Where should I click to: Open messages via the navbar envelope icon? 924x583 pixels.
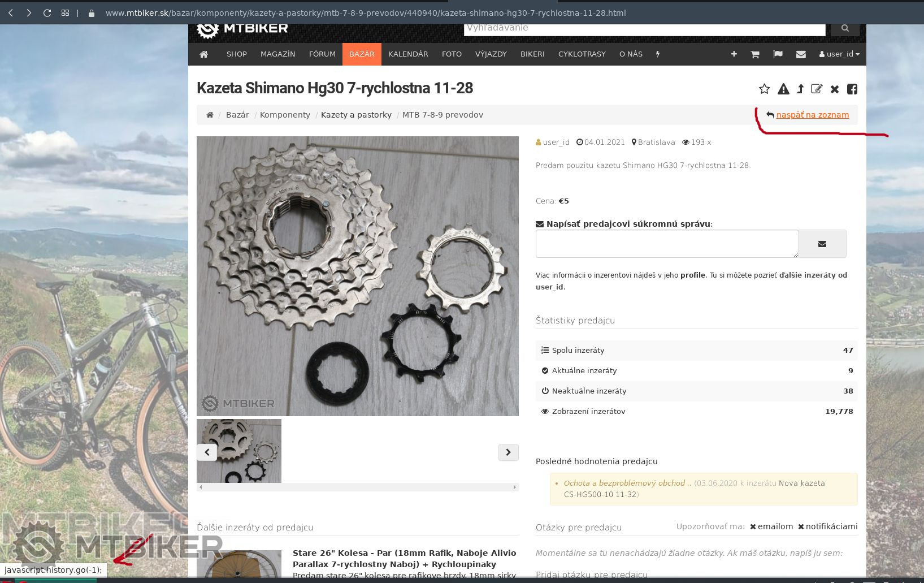801,54
